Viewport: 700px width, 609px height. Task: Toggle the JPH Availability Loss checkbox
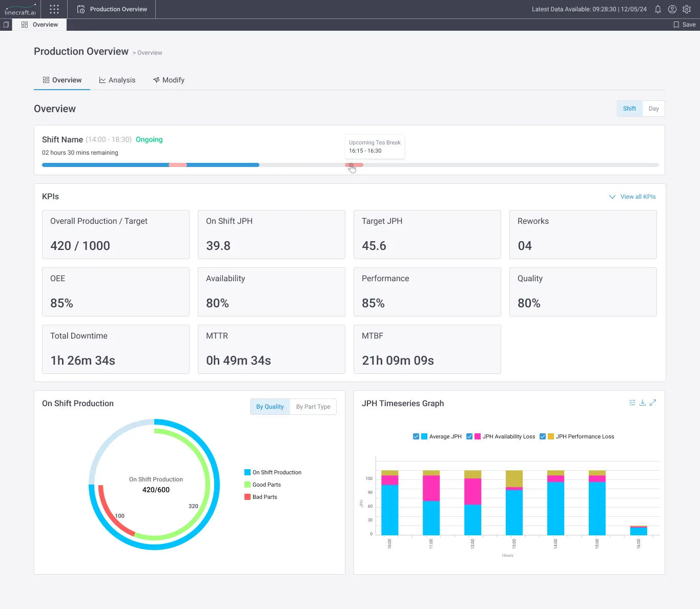[469, 436]
